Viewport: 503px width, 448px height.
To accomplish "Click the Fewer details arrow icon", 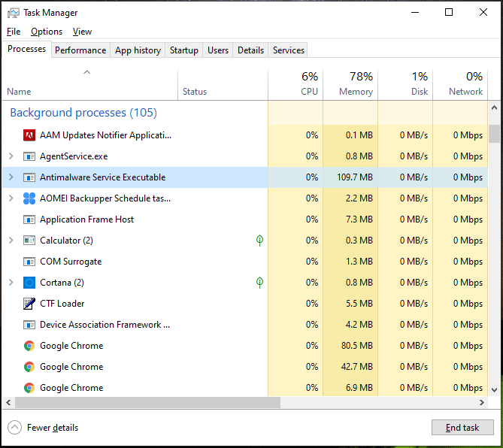I will click(x=14, y=428).
